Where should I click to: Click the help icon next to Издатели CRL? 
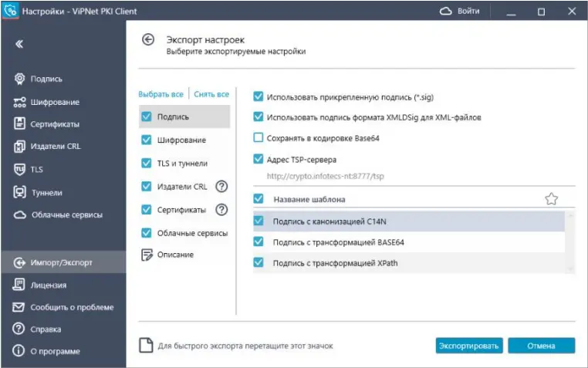click(x=221, y=186)
